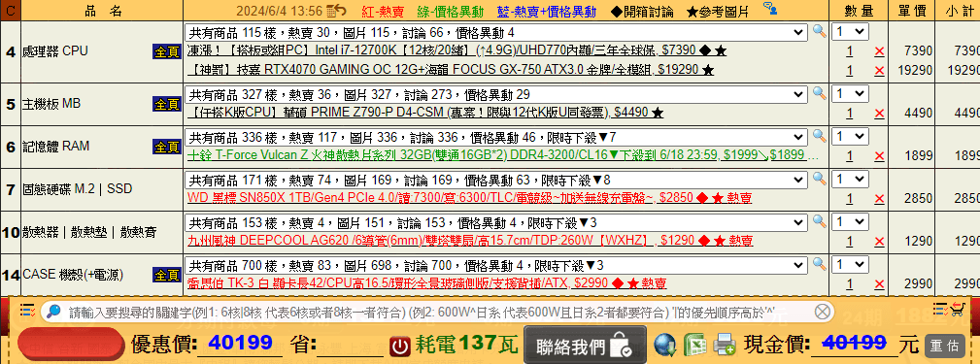980x364 pixels.
Task: Remove the TK-3 case item
Action: pyautogui.click(x=879, y=284)
